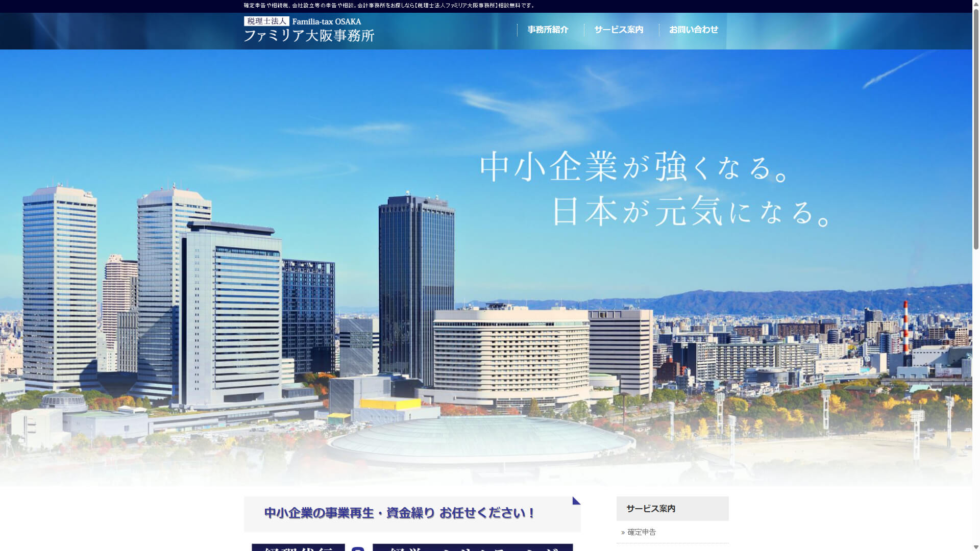Viewport: 980px width, 551px height.
Task: Click the 中小企業が強くなる headline text
Action: [633, 167]
